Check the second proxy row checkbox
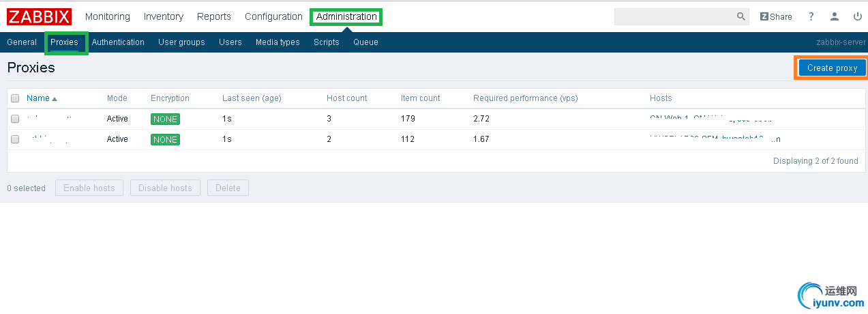Viewport: 868px width, 314px height. coord(15,139)
